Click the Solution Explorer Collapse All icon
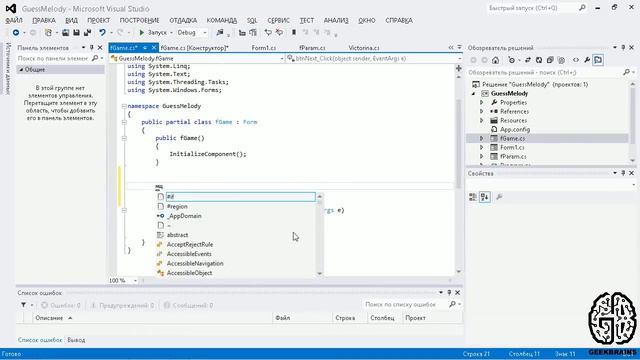This screenshot has width=640, height=360. (550, 60)
